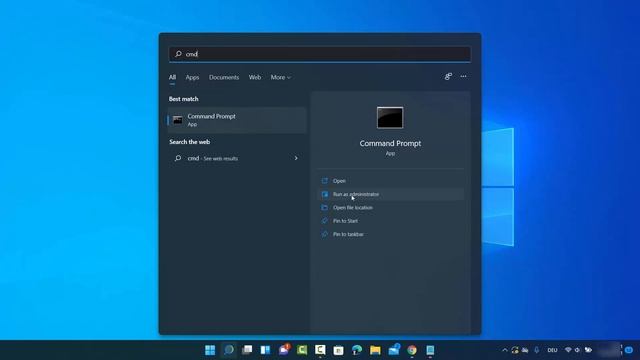The image size is (640, 360).
Task: Click the Open file location folder icon
Action: (x=325, y=208)
